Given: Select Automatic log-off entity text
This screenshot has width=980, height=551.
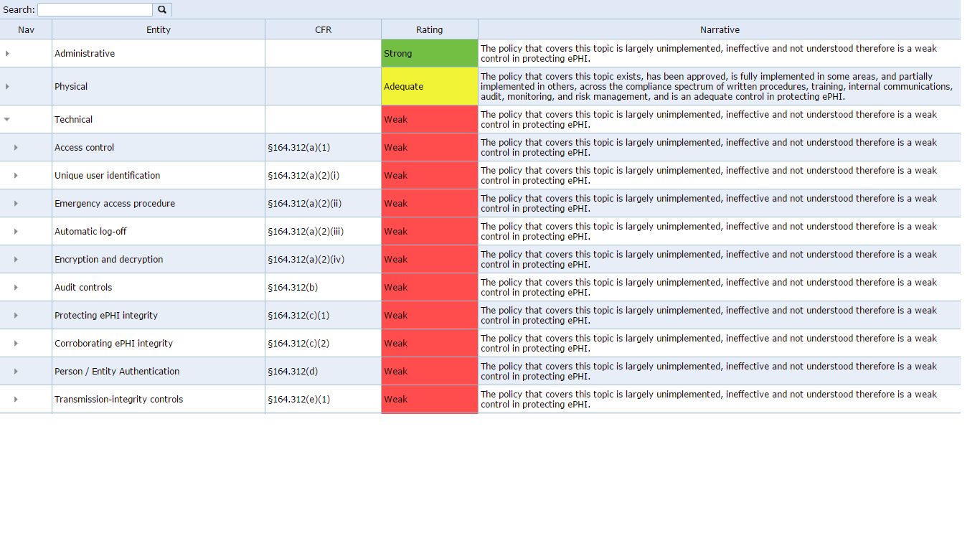Looking at the screenshot, I should pos(90,232).
